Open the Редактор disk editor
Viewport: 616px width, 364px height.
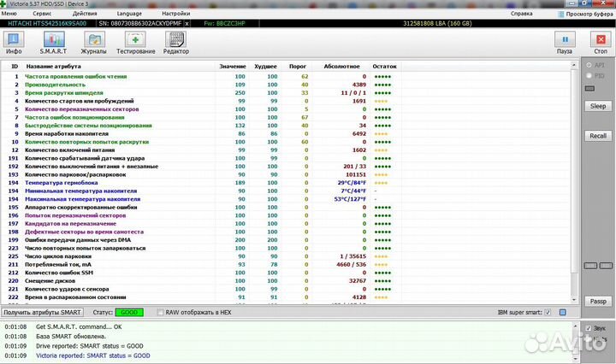[176, 43]
